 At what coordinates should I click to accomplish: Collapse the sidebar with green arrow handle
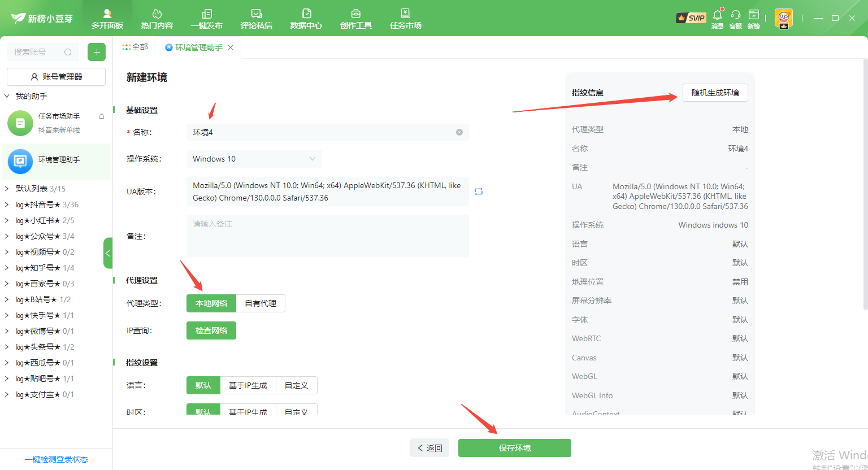(108, 253)
